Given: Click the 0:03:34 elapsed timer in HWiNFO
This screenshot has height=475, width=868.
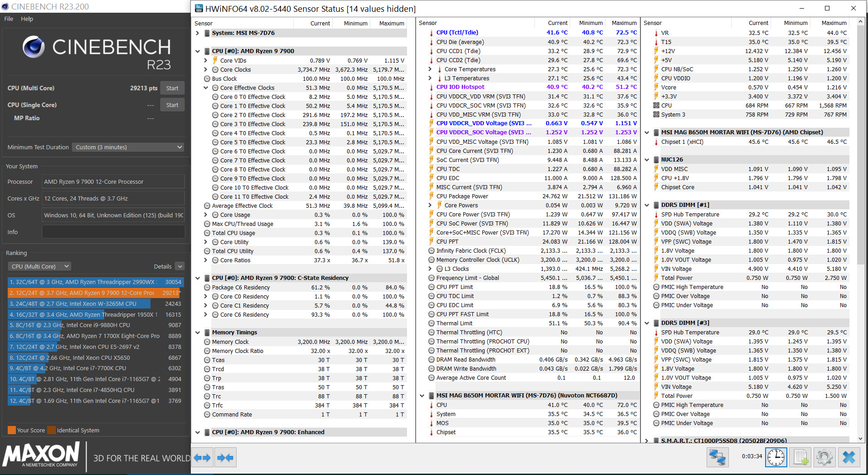Looking at the screenshot, I should click(x=752, y=456).
